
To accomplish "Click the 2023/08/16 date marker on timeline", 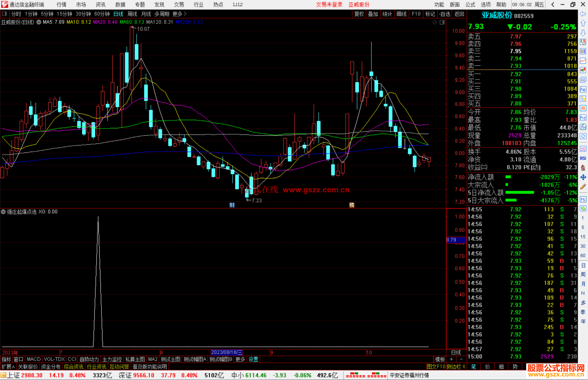I will [226, 352].
